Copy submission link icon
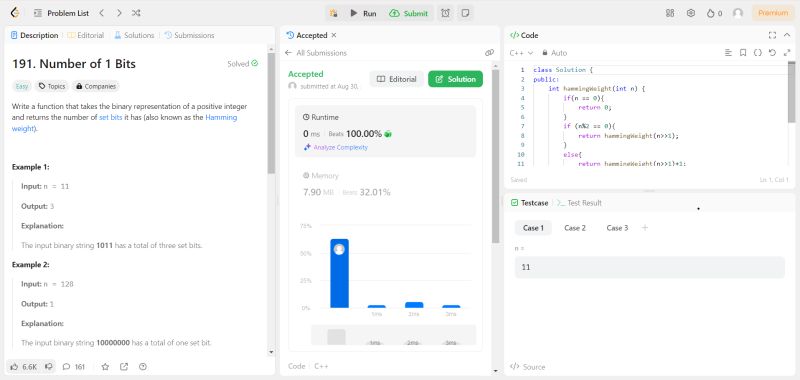Screen dimensions: 800x380 click(489, 53)
